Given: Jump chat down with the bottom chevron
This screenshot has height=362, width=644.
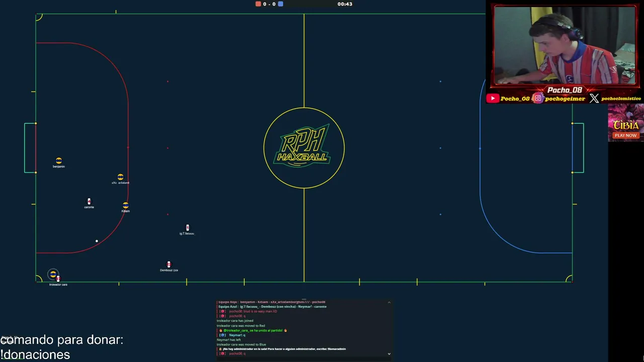Looking at the screenshot, I should [389, 353].
